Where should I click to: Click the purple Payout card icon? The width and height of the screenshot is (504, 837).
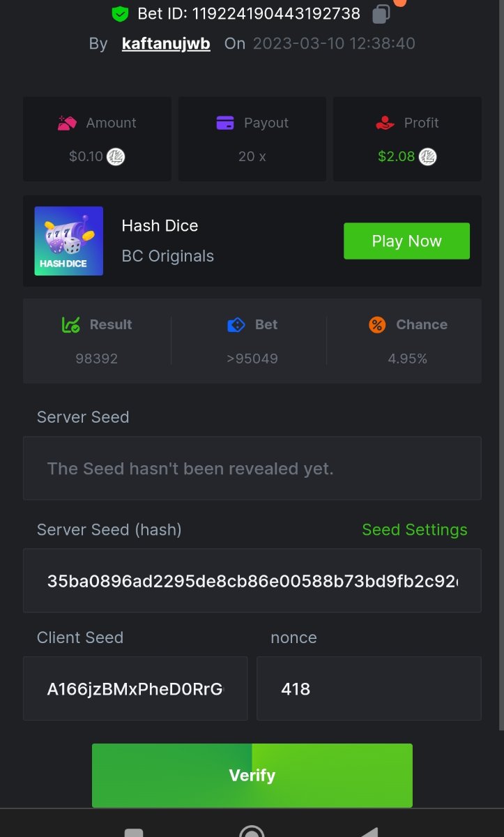tap(225, 123)
